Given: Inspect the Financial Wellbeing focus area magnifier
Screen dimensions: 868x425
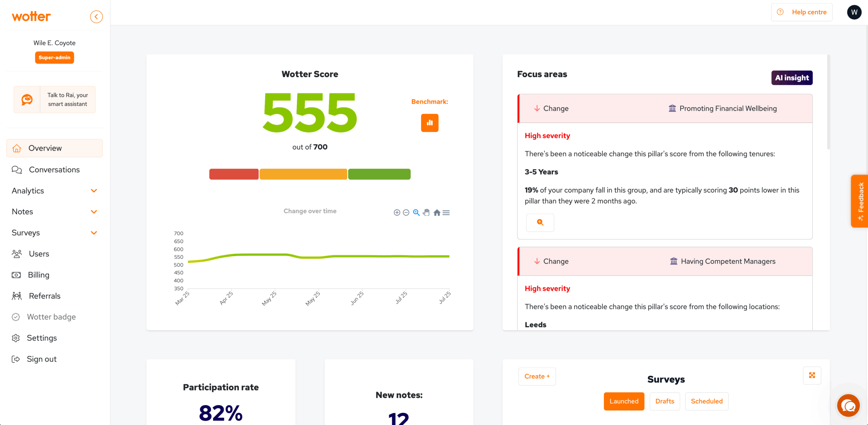Looking at the screenshot, I should (540, 222).
